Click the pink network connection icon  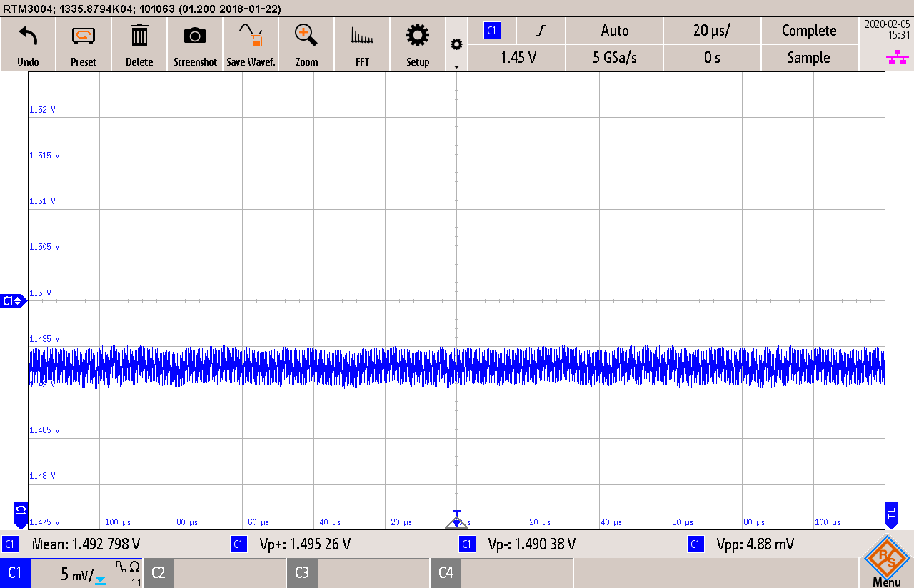point(898,57)
